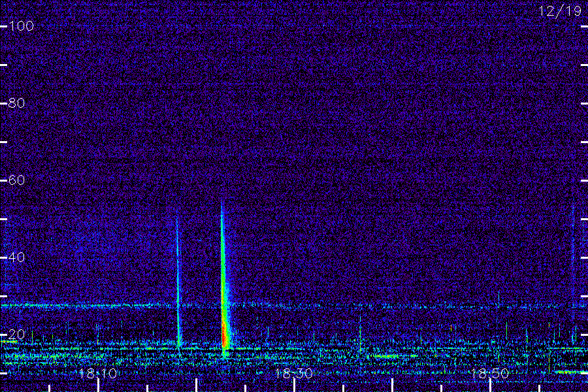
Task: Click the 80 frequency axis label
Action: click(x=16, y=103)
